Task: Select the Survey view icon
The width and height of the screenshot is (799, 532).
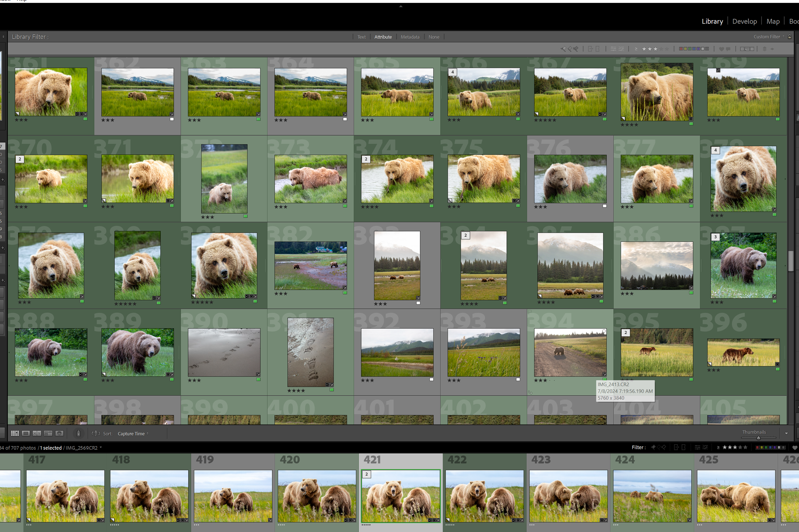Action: 48,433
